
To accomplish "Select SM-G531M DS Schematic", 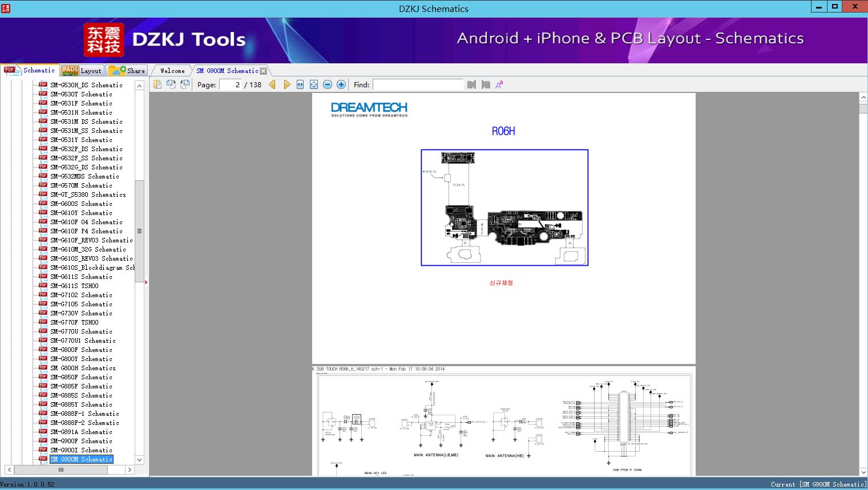I will click(x=86, y=122).
